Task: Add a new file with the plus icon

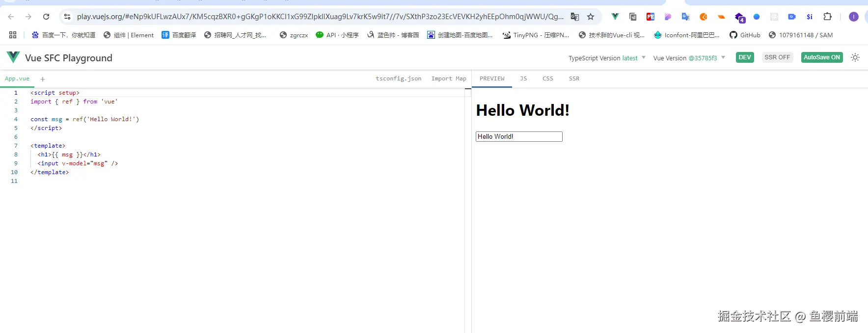Action: pyautogui.click(x=43, y=79)
